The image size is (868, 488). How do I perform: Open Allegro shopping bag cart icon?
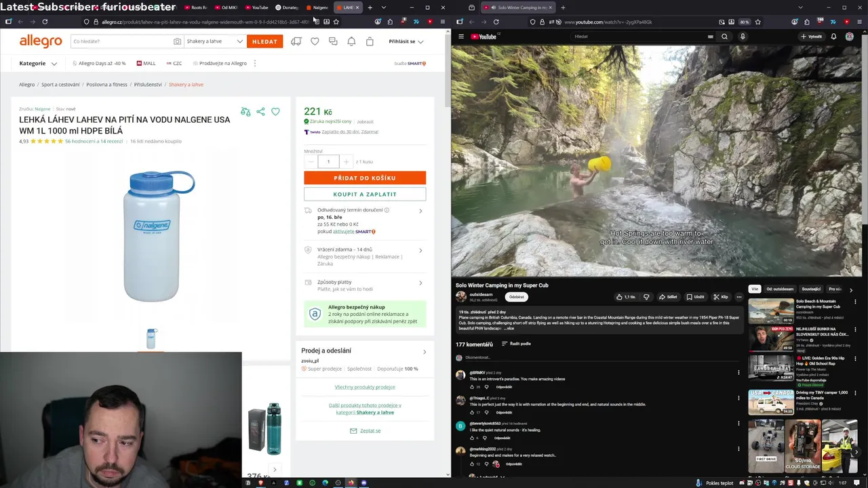370,41
